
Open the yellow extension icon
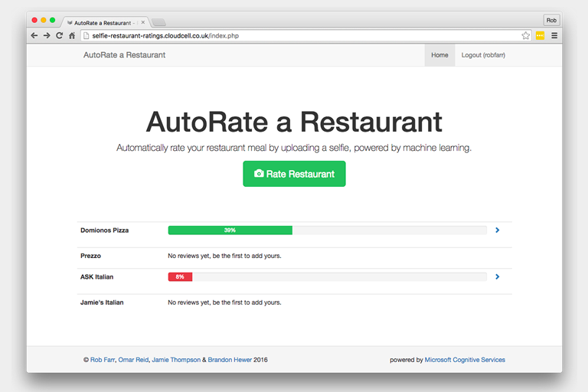pos(540,36)
